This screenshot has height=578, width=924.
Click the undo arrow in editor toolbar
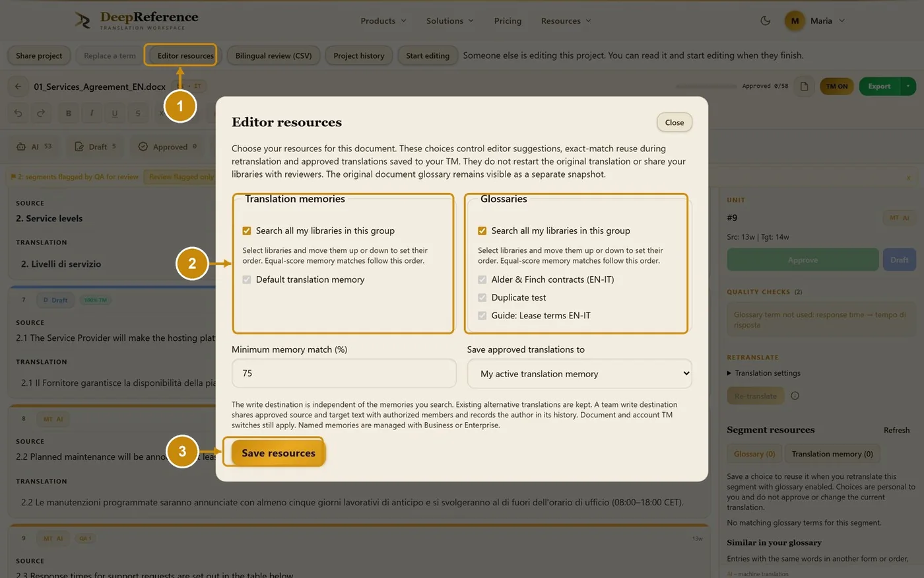click(x=18, y=113)
